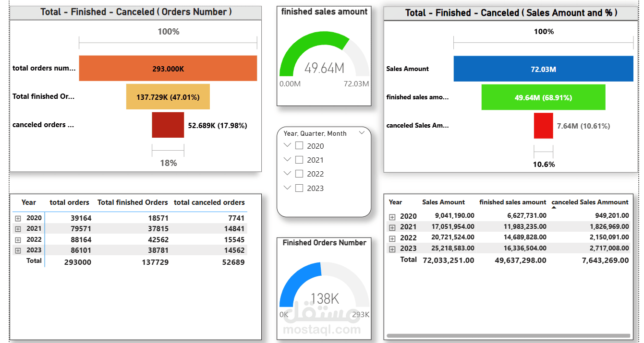The height and width of the screenshot is (343, 644).
Task: Click the 15545 canceled orders cell
Action: [x=234, y=239]
